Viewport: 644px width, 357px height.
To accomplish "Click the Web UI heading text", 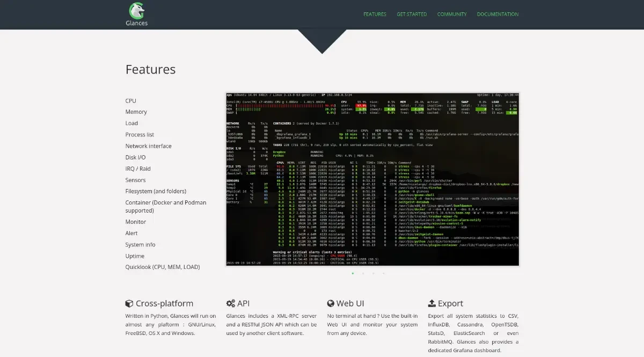I will tap(350, 303).
